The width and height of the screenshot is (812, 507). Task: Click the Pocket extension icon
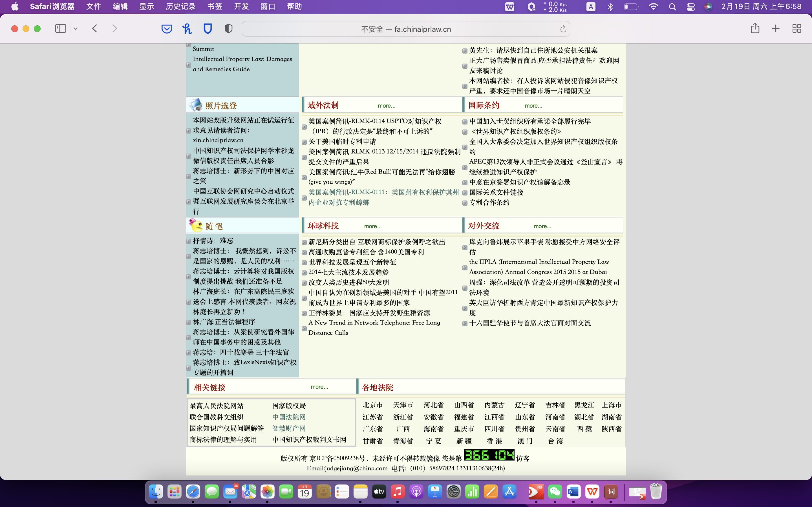tap(167, 29)
